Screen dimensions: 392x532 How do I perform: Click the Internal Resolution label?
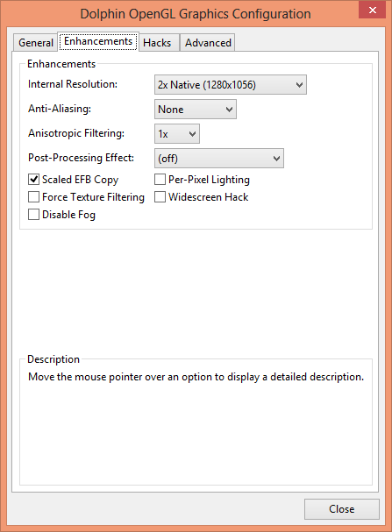[73, 84]
